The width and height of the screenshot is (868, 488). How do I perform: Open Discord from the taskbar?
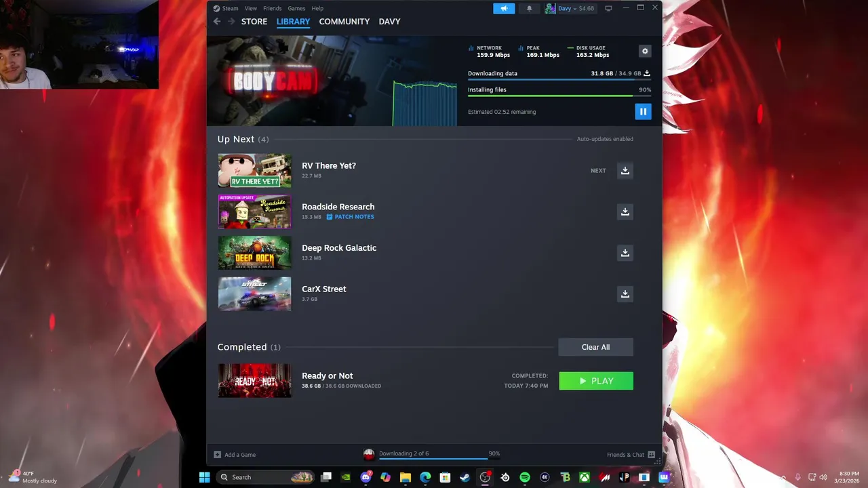click(366, 477)
